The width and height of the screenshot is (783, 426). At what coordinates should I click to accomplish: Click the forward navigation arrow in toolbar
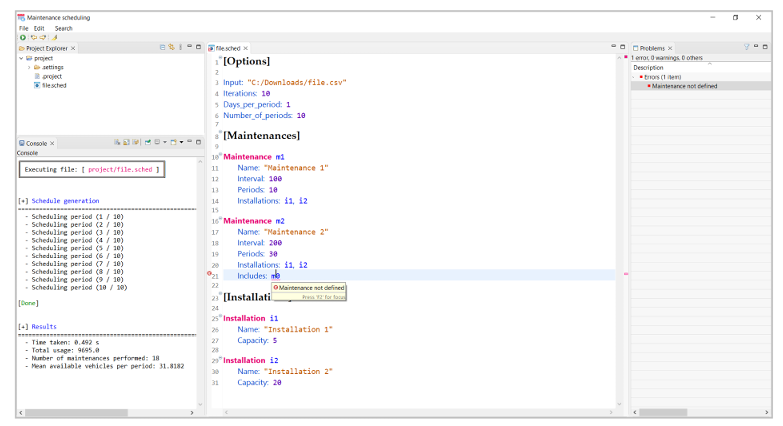click(x=43, y=37)
